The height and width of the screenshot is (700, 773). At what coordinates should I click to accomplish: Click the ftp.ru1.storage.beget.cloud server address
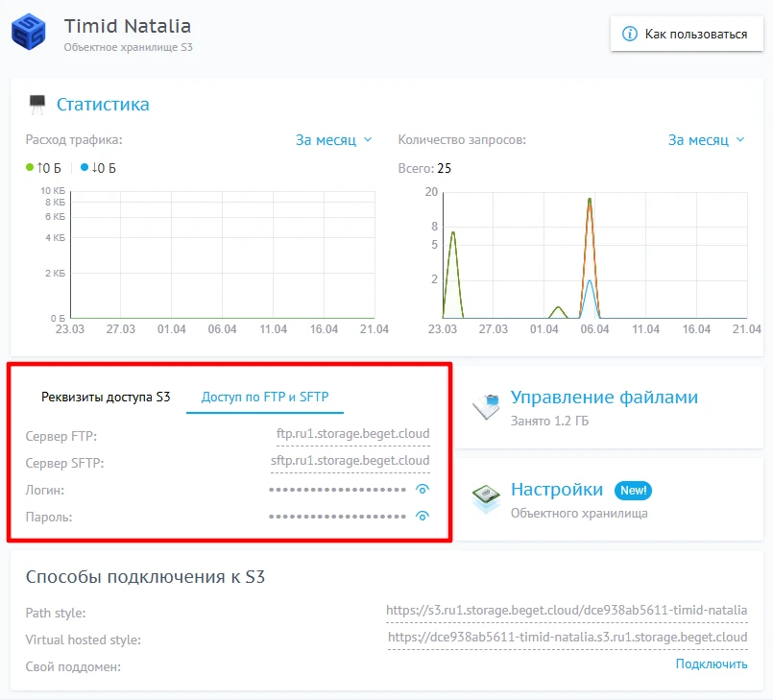point(352,434)
